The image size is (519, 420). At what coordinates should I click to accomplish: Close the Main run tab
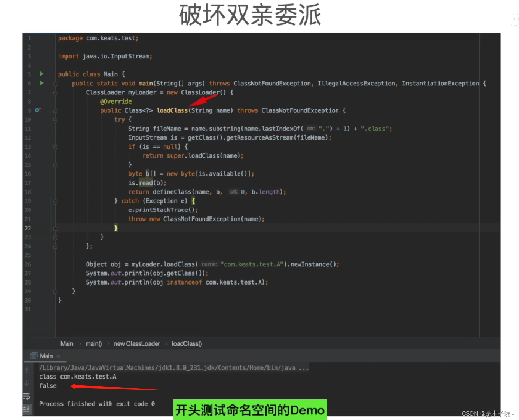coord(58,356)
